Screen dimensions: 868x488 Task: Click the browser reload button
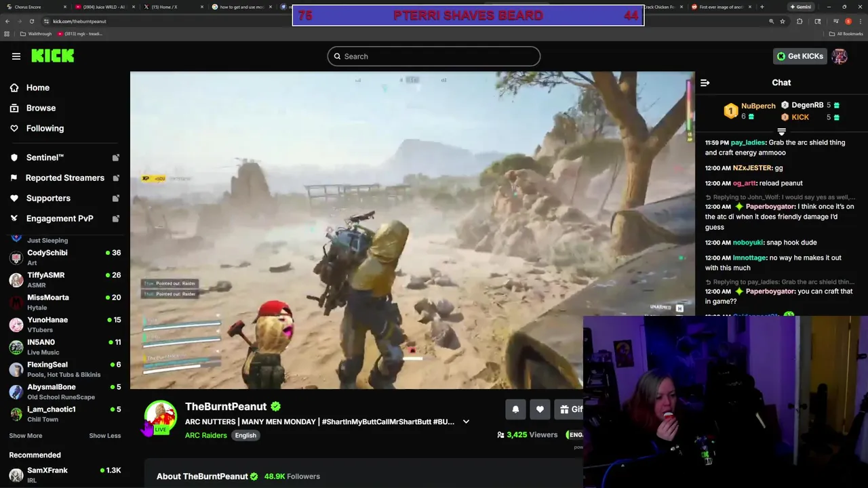(31, 21)
